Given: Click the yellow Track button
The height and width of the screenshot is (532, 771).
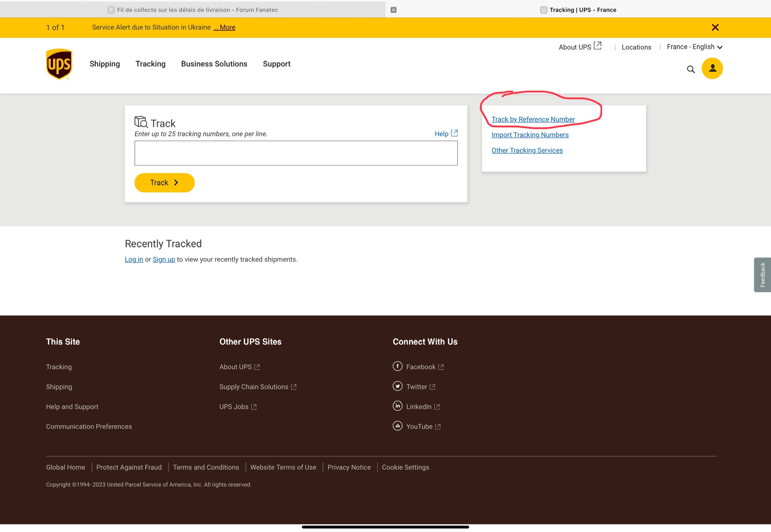Looking at the screenshot, I should 164,183.
